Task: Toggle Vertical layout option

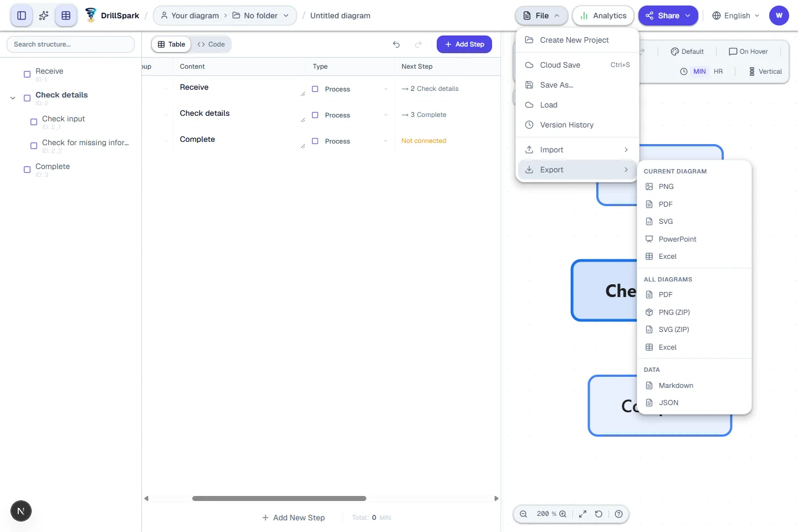Action: tap(765, 71)
